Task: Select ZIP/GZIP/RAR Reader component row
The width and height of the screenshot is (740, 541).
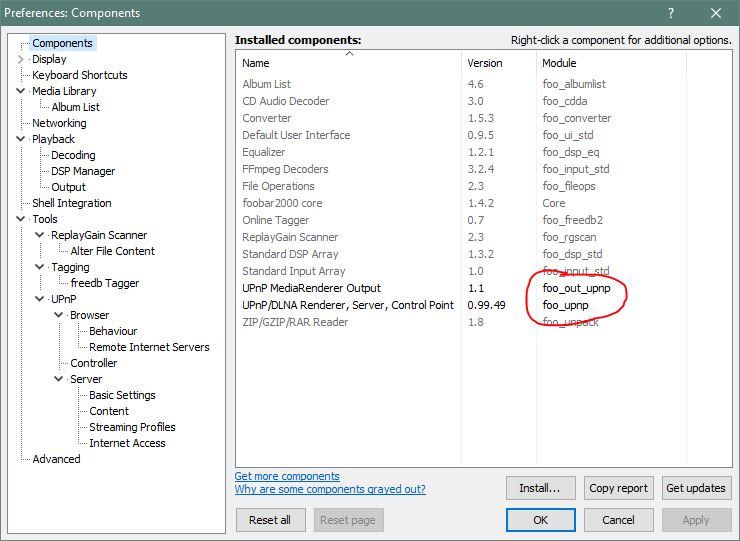Action: pyautogui.click(x=484, y=322)
